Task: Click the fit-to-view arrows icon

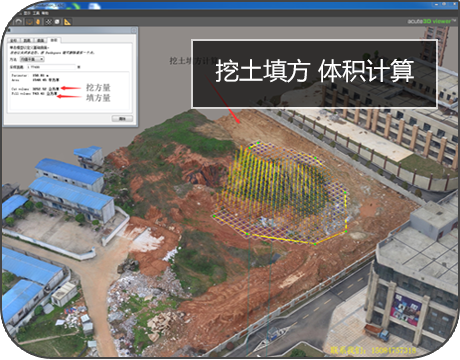Action: [49, 21]
